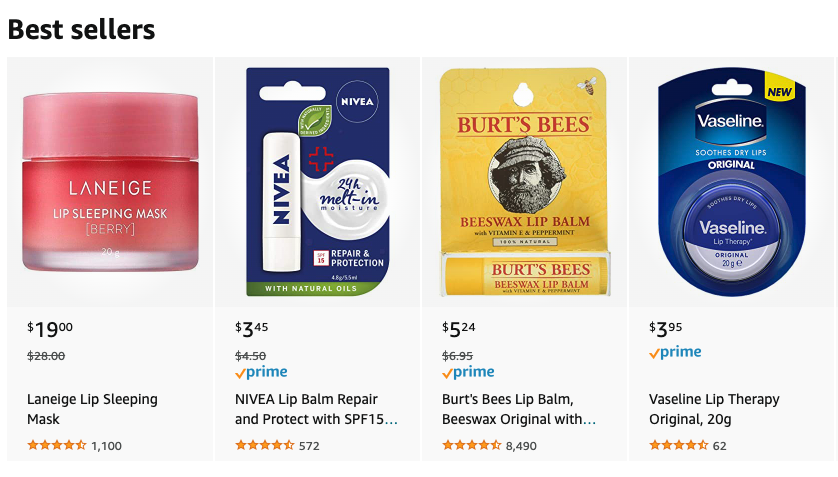This screenshot has width=838, height=477.
Task: Click the star rating for Laneige mask
Action: [56, 446]
